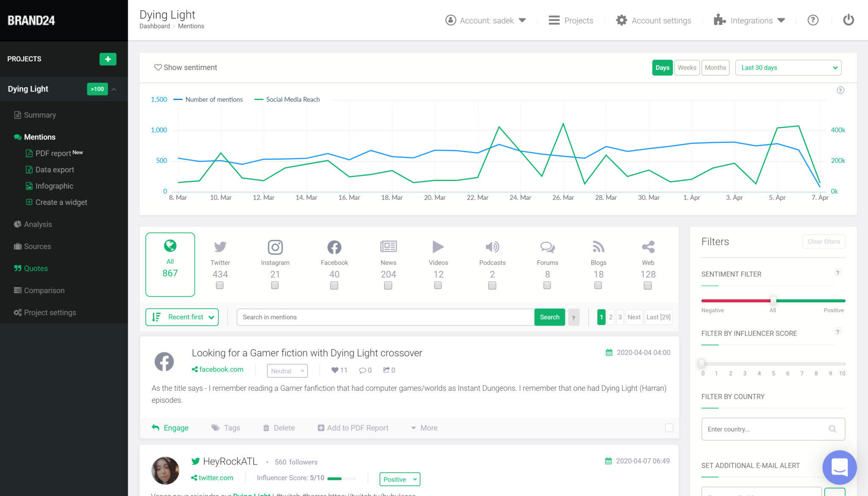Open the Recent first sort dropdown
Viewport: 868px width, 496px height.
click(182, 317)
